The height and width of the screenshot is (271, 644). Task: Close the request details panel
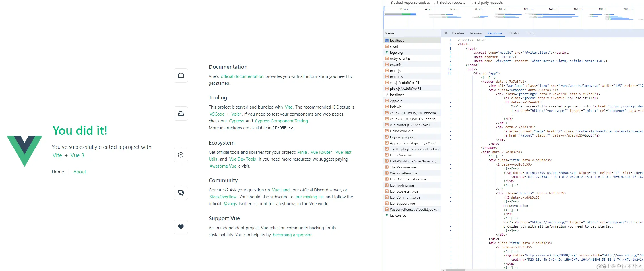point(446,33)
